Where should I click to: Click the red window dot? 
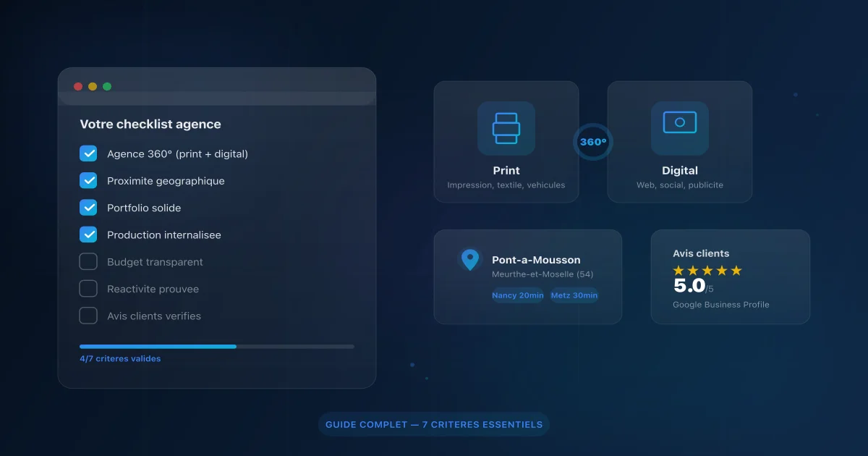78,87
